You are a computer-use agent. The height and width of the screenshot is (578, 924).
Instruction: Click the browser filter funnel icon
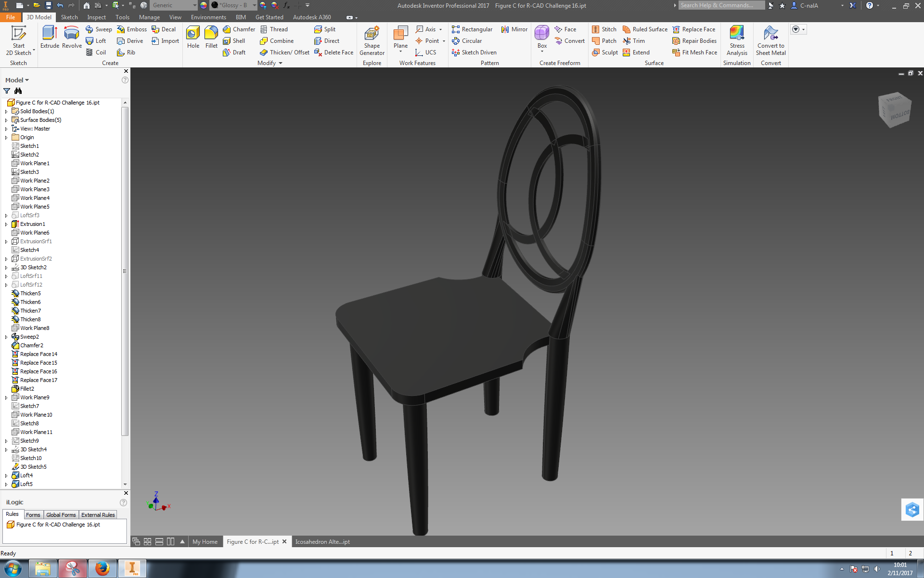tap(7, 91)
